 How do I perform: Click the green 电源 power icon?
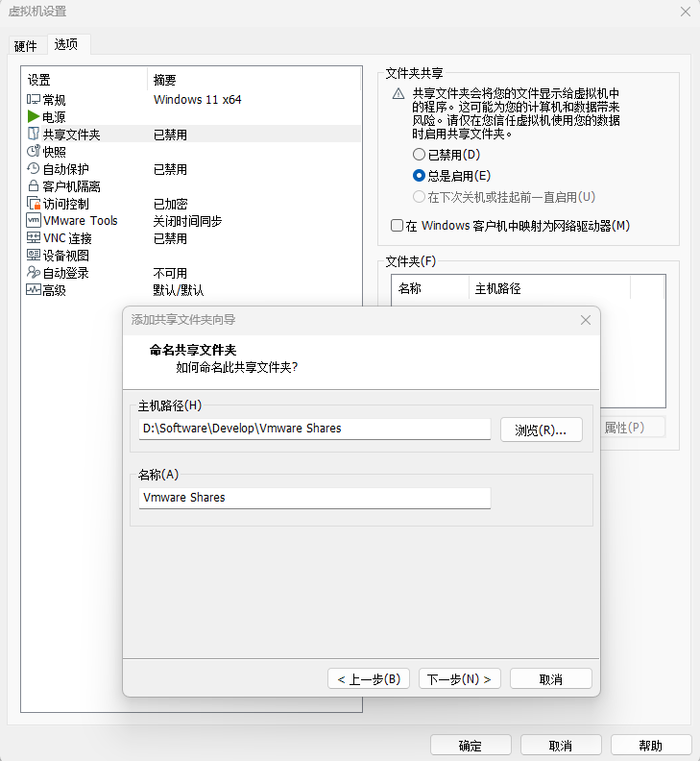click(33, 116)
